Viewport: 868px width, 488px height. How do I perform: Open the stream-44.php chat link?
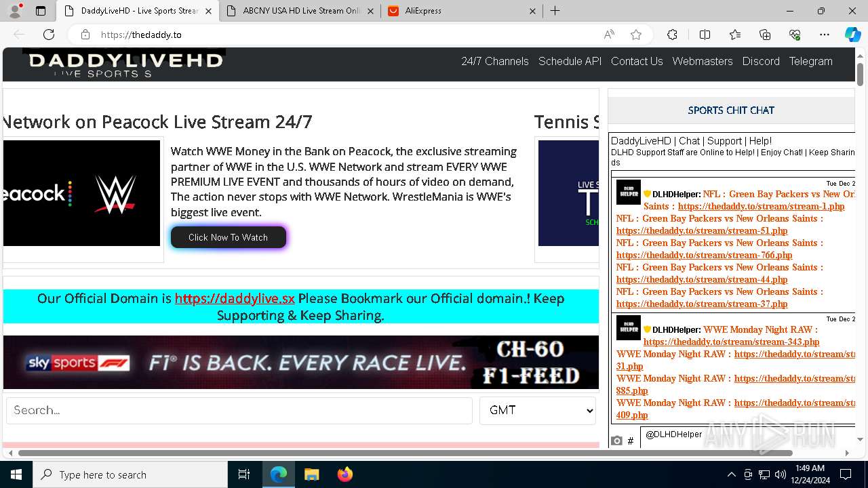[x=702, y=280]
